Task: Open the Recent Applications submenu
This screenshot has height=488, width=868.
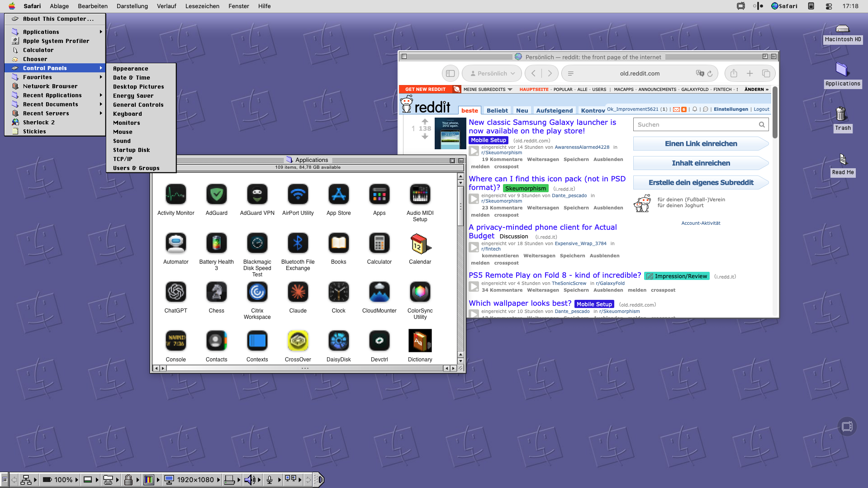Action: coord(55,95)
